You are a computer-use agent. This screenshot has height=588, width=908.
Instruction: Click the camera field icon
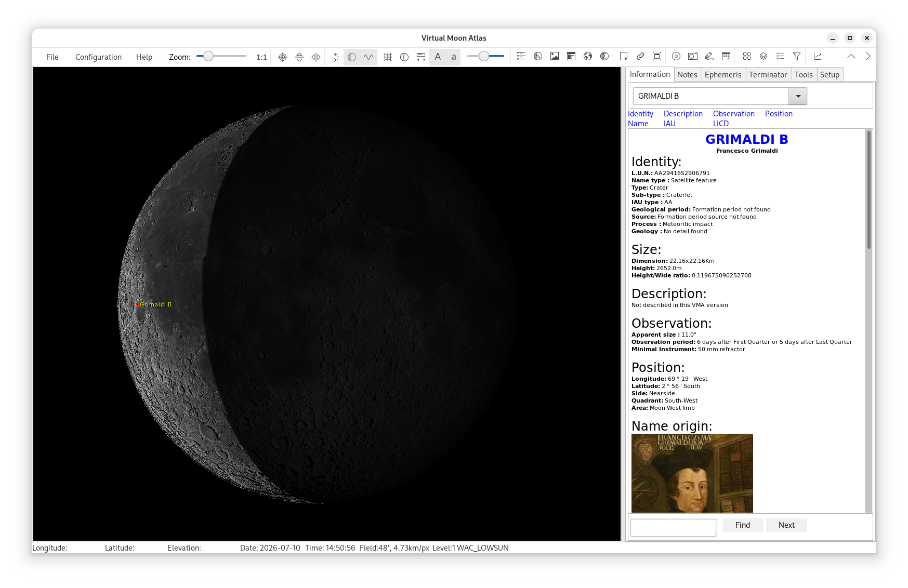coord(693,57)
